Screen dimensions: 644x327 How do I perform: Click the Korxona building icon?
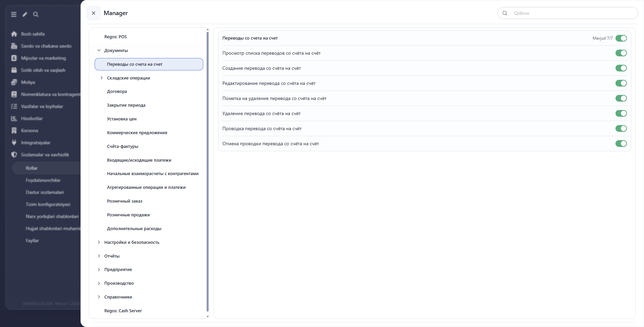pos(14,130)
